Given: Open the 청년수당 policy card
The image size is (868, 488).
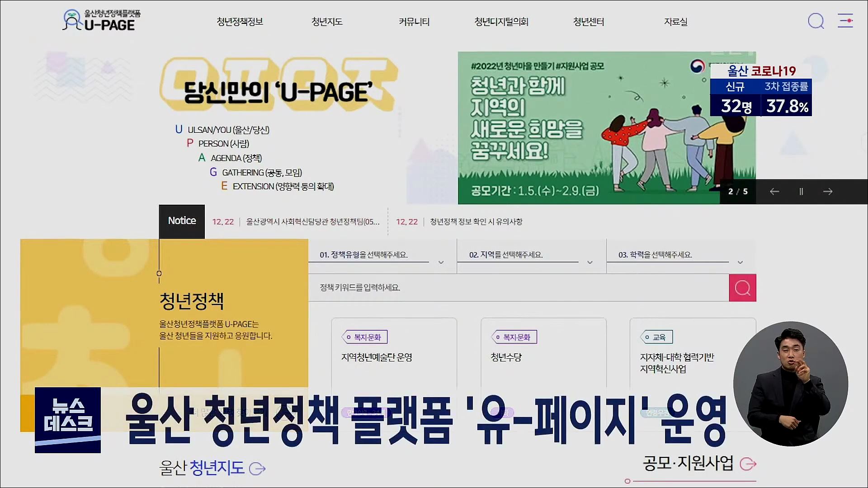Looking at the screenshot, I should pos(542,352).
